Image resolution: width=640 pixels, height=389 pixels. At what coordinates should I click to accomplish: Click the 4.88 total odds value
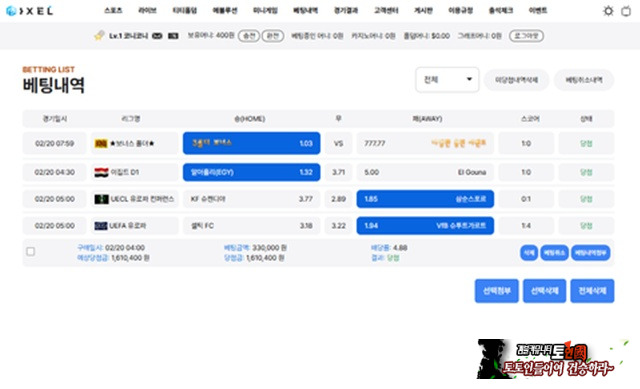click(400, 248)
